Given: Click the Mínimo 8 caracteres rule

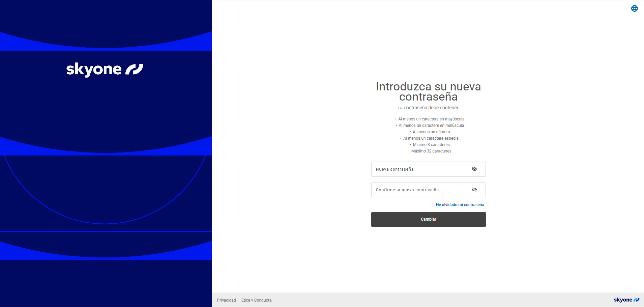Looking at the screenshot, I should pyautogui.click(x=431, y=145).
